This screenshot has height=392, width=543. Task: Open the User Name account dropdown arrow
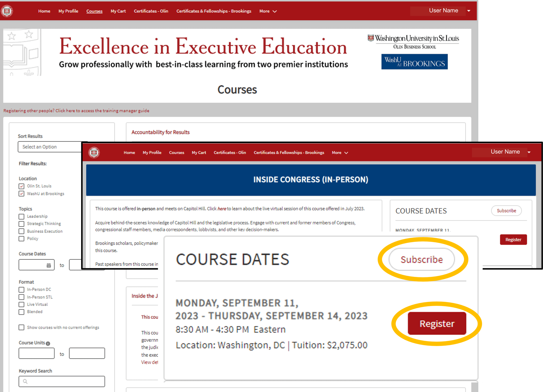click(469, 11)
